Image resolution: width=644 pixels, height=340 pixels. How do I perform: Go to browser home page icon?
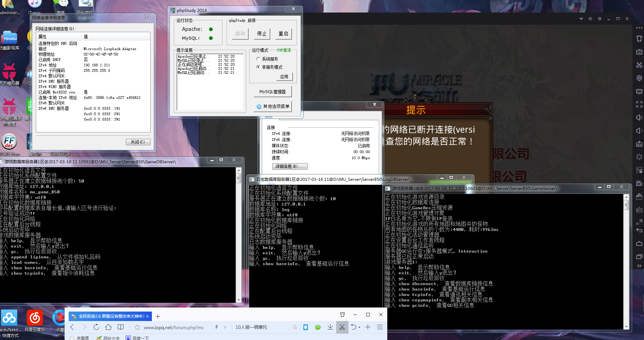tap(108, 327)
